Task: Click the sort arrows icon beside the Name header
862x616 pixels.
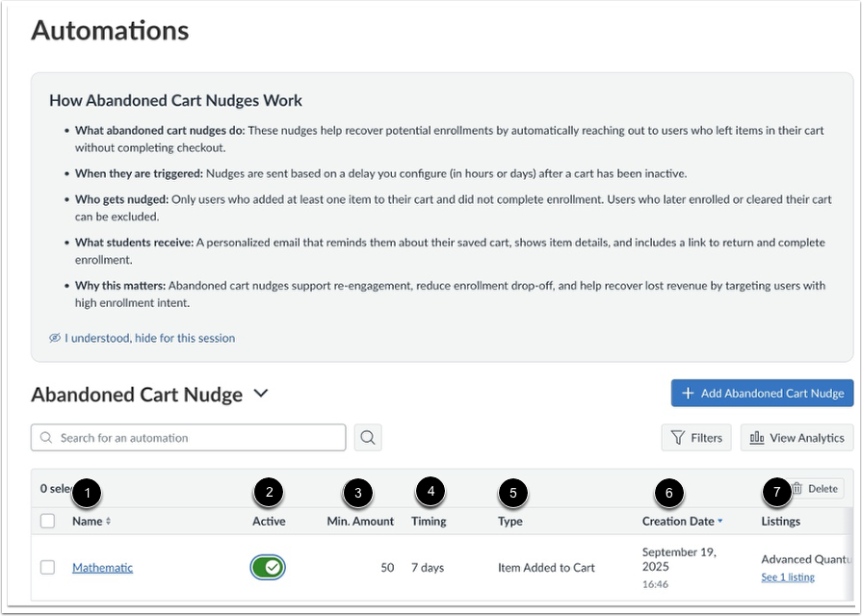Action: [106, 521]
